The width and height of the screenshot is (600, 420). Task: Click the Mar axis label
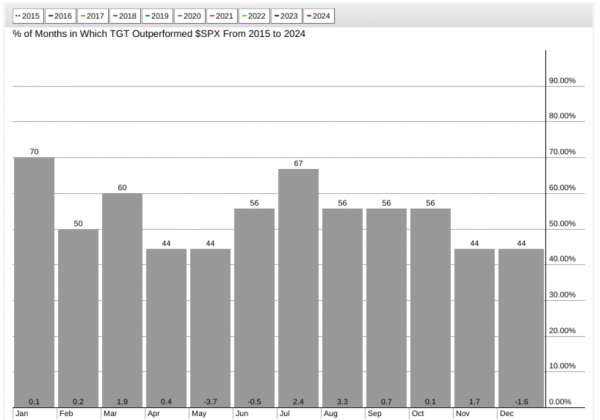point(110,413)
